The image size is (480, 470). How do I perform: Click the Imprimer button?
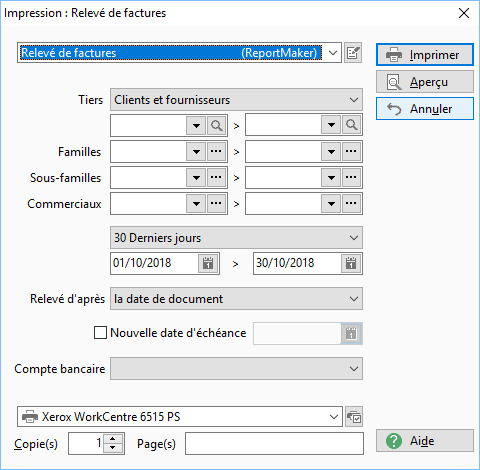[425, 55]
